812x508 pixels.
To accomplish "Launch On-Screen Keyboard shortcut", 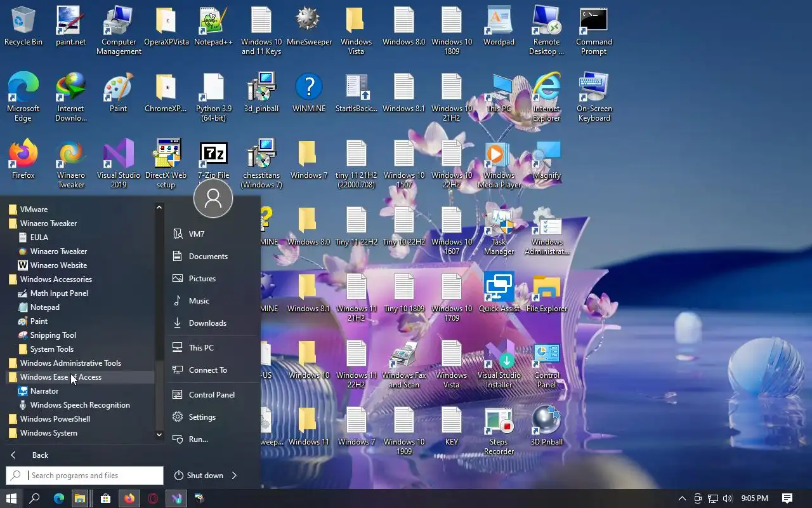I will [594, 97].
